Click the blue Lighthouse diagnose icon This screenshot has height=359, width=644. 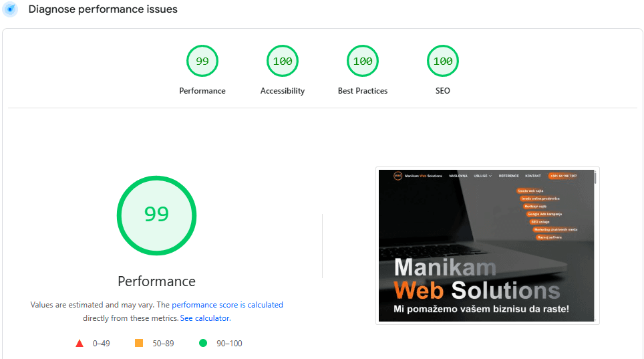(10, 9)
